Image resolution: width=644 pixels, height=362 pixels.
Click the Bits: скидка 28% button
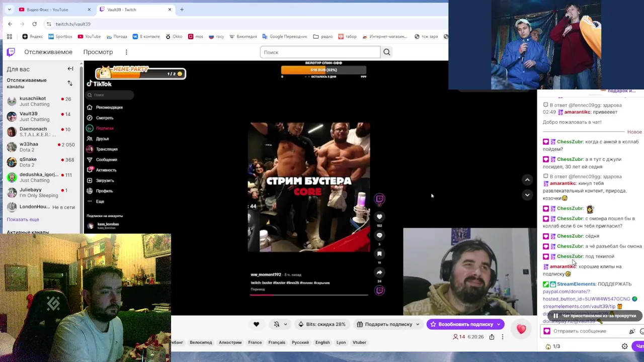click(x=322, y=324)
